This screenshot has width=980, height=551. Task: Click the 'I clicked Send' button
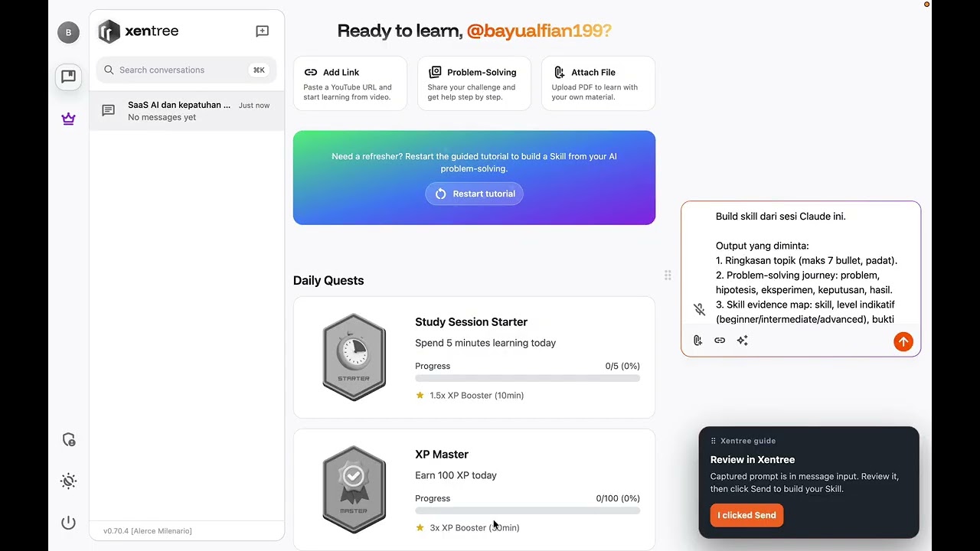point(747,515)
